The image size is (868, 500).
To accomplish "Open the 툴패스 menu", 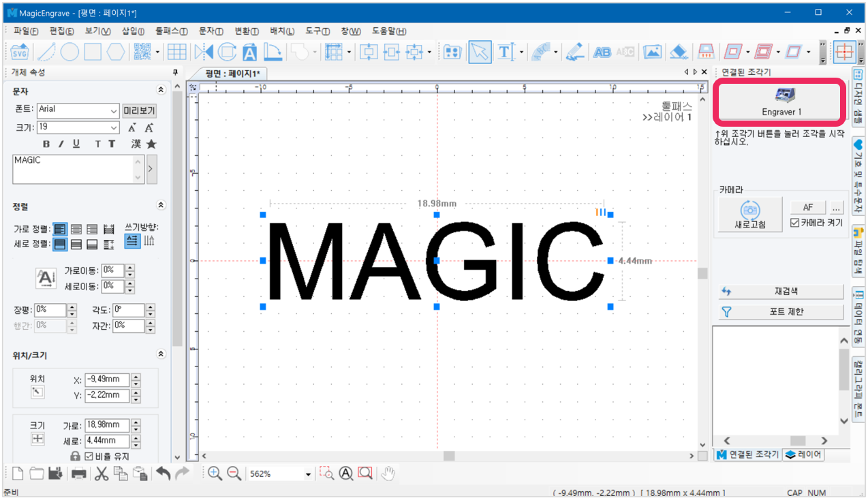I will click(x=171, y=31).
